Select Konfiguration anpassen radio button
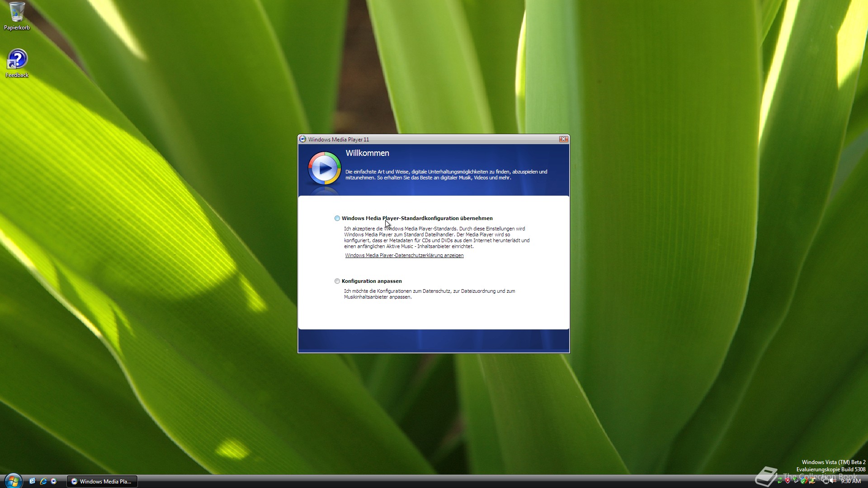Screen dimensions: 868x488 click(x=337, y=281)
